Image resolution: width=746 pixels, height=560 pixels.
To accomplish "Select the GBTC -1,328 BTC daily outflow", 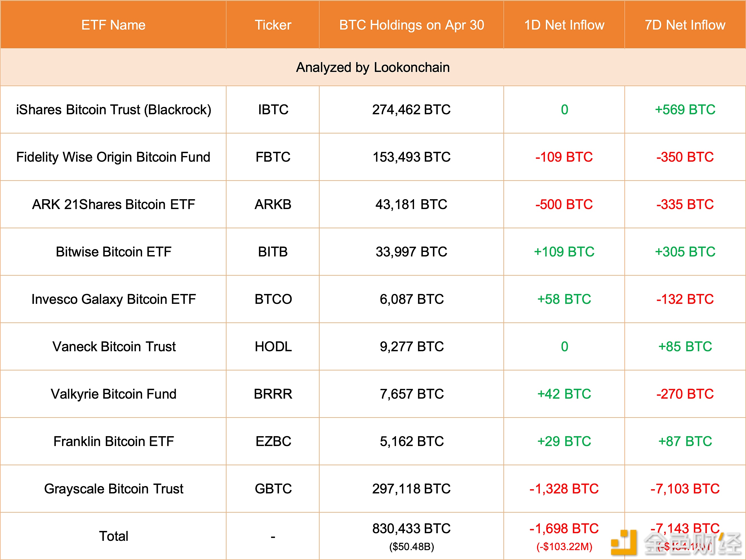I will [x=564, y=489].
